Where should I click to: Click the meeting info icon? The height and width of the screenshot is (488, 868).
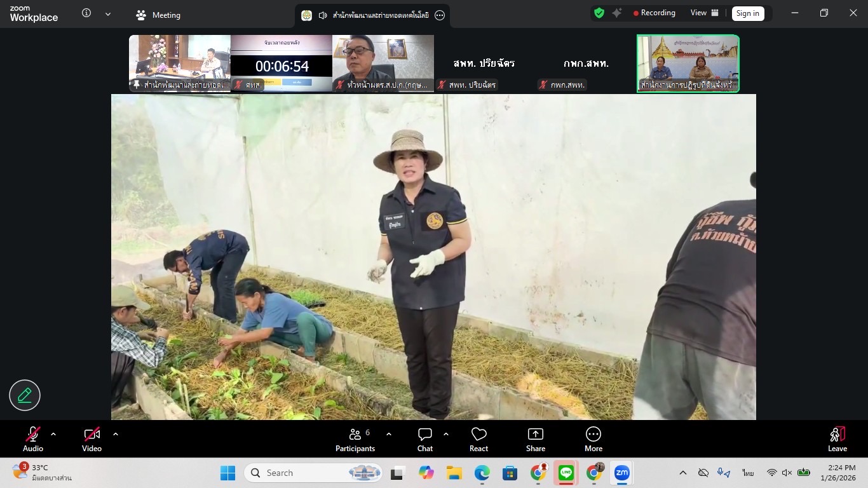pos(86,13)
